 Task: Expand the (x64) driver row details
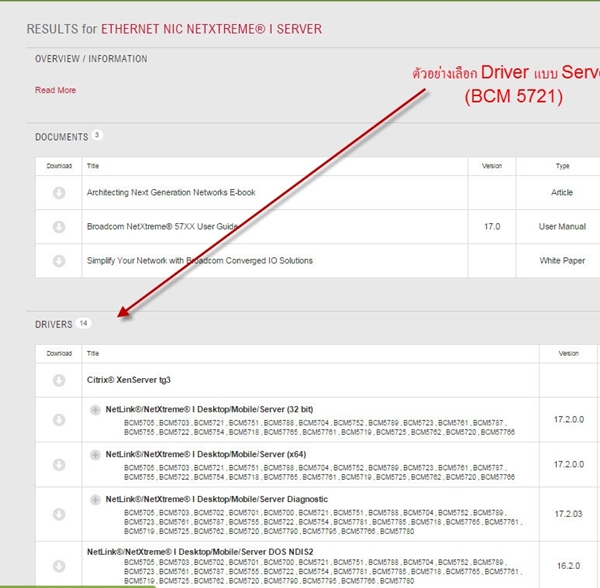(95, 454)
